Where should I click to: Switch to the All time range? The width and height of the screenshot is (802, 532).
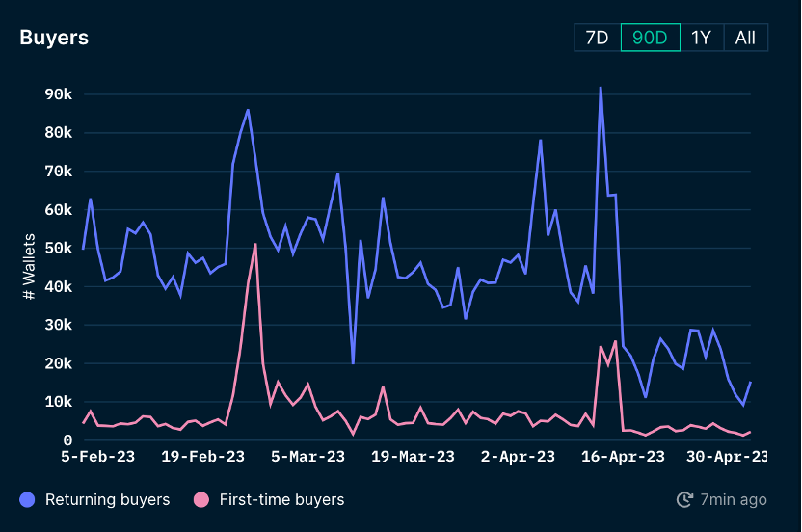745,38
